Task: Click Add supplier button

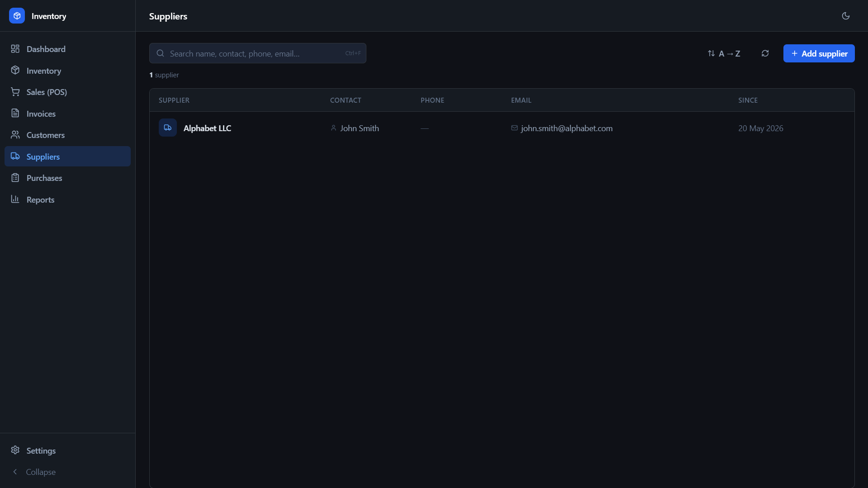Action: point(819,53)
